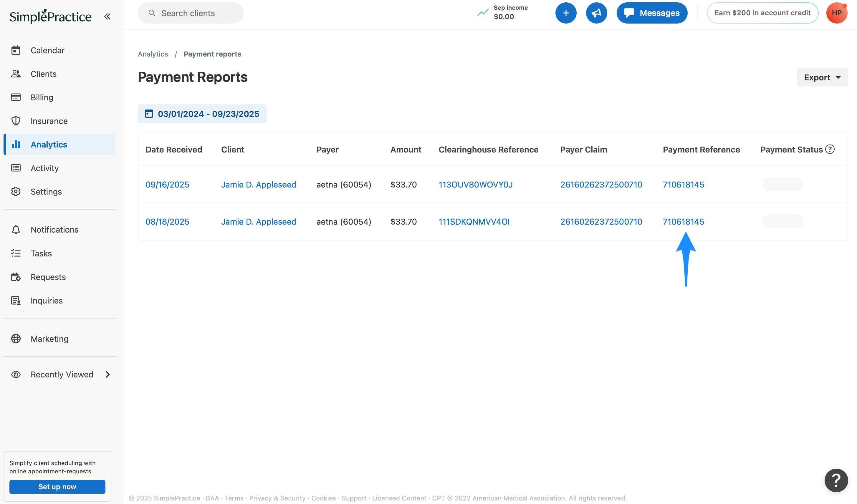
Task: Open announcements megaphone
Action: 597,13
